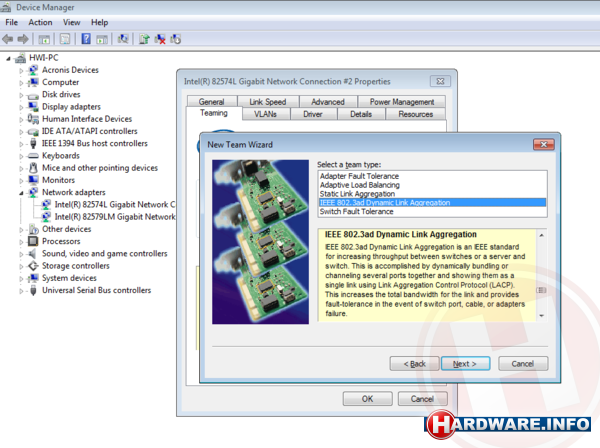Click the Uninstall device red-X toolbar icon
The image size is (600, 448).
pos(160,39)
